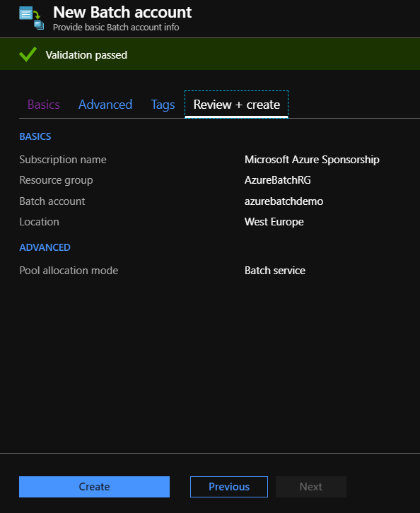Select the Review + create tab
Screen dimensions: 420x513
(x=236, y=105)
